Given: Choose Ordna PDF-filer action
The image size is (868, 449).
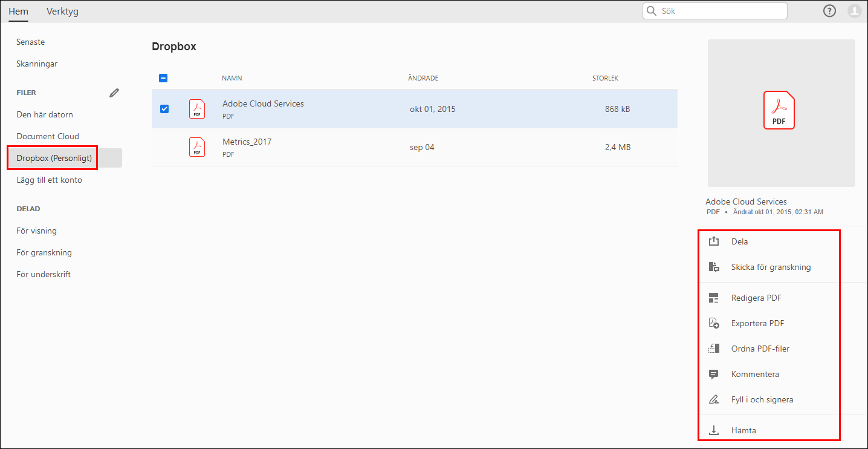Looking at the screenshot, I should click(x=760, y=349).
